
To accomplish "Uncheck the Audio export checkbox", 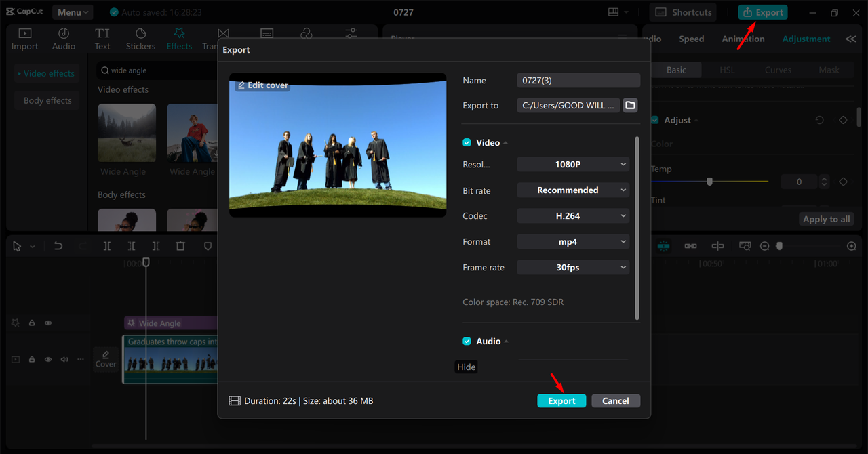I will click(467, 341).
